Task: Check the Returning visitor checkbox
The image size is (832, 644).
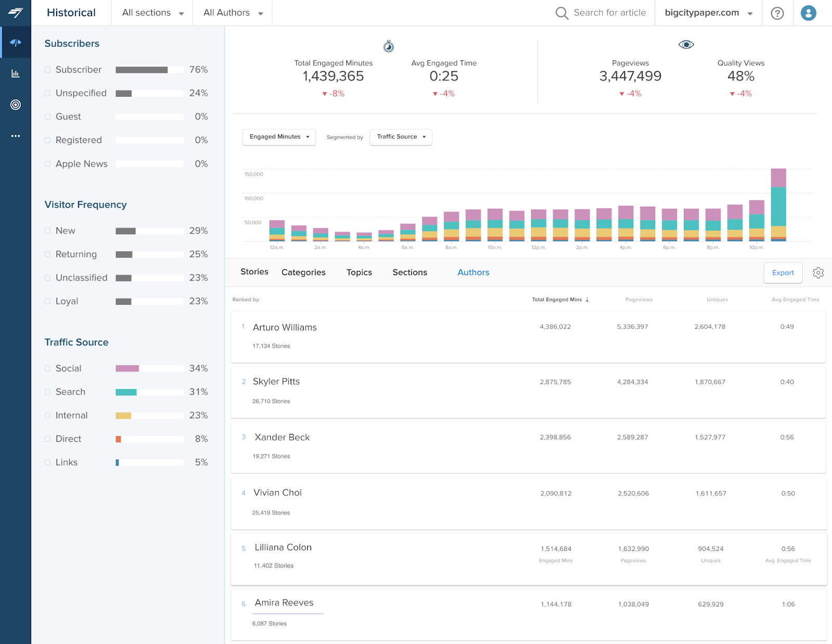Action: click(48, 254)
